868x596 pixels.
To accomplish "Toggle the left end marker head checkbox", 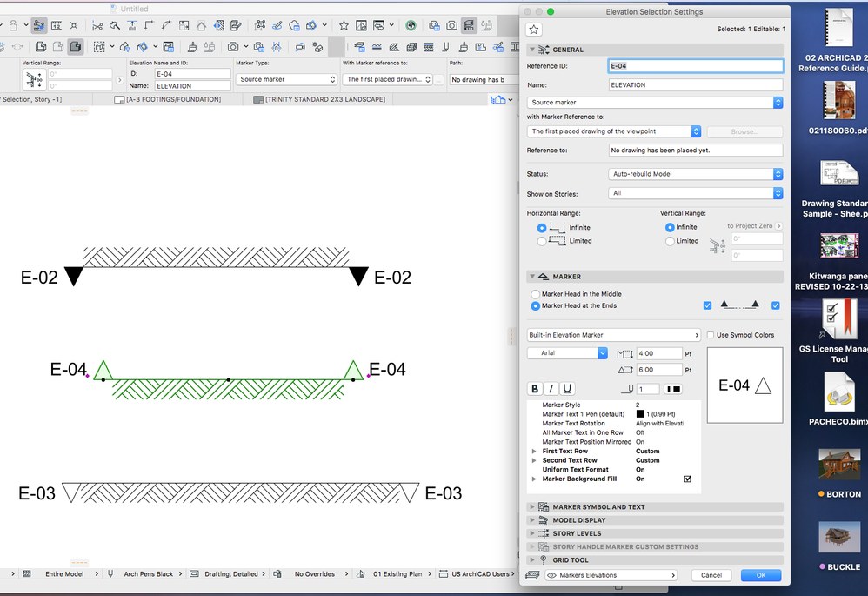I will tap(707, 305).
